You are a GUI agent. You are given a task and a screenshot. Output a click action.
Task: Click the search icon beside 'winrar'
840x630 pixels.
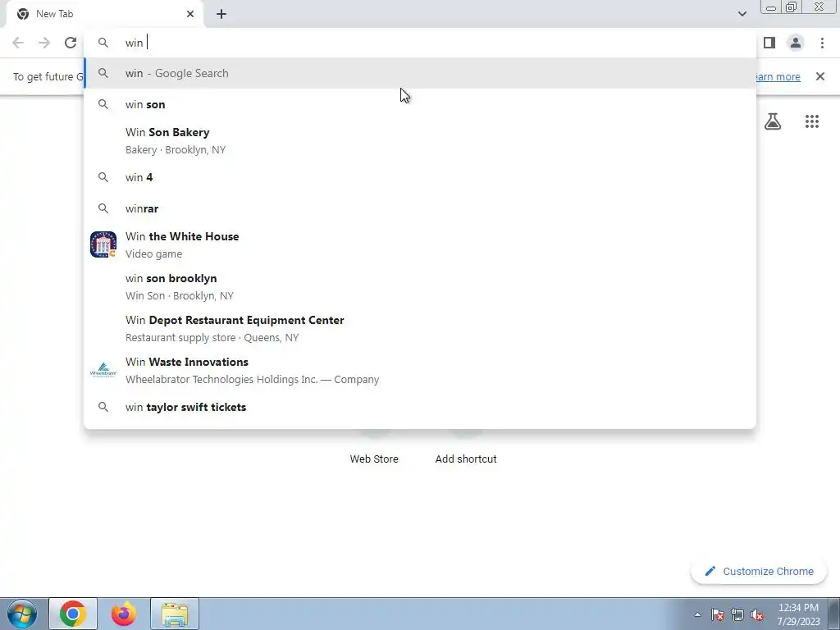(103, 208)
